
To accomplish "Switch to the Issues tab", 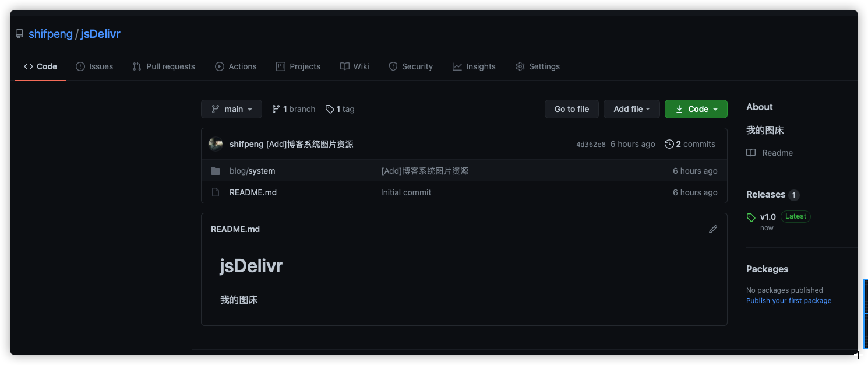I will tap(94, 66).
